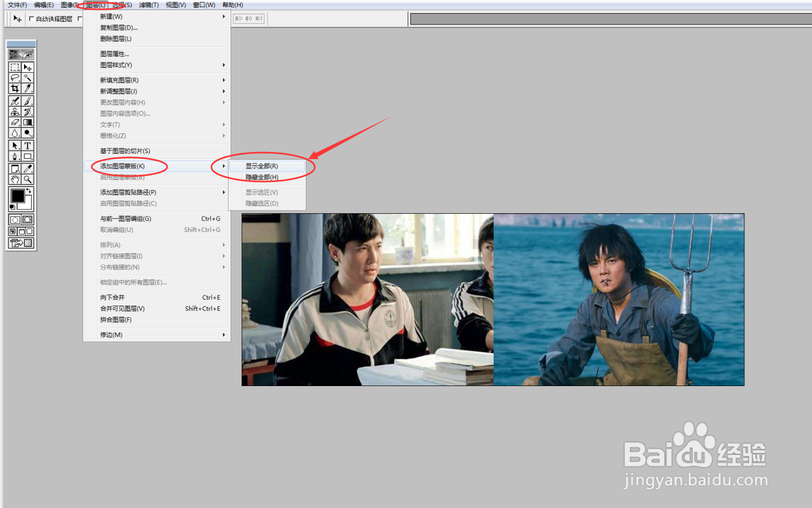
Task: Select the Magic Wand tool
Action: (27, 78)
